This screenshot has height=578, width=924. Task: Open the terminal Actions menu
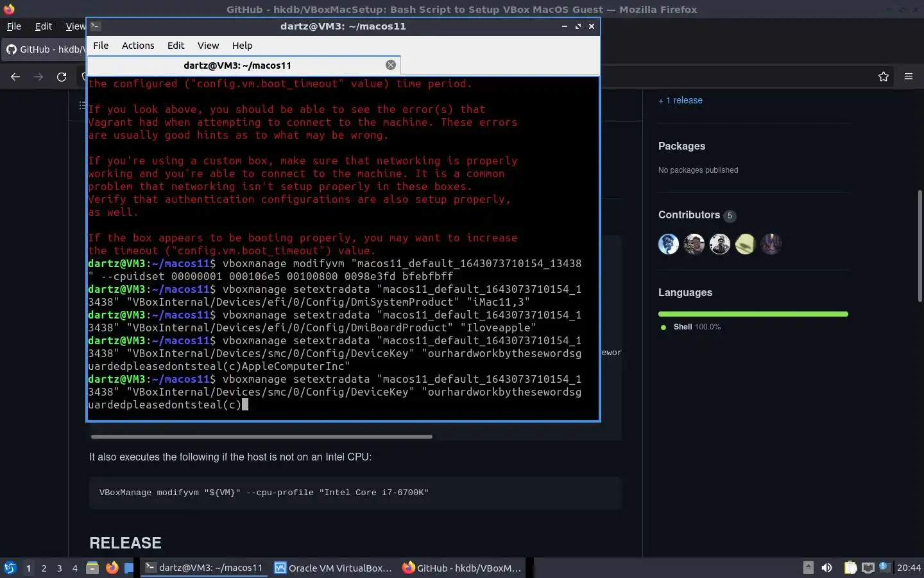click(x=138, y=46)
